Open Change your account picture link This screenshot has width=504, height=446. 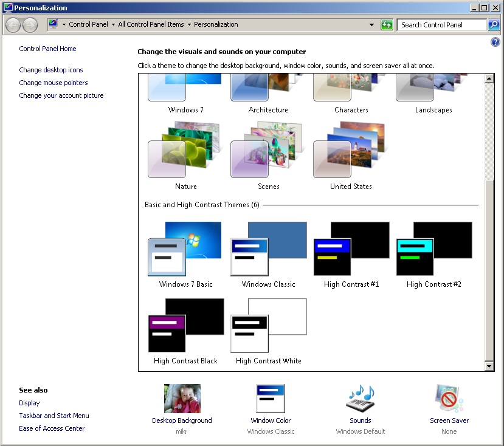point(61,95)
